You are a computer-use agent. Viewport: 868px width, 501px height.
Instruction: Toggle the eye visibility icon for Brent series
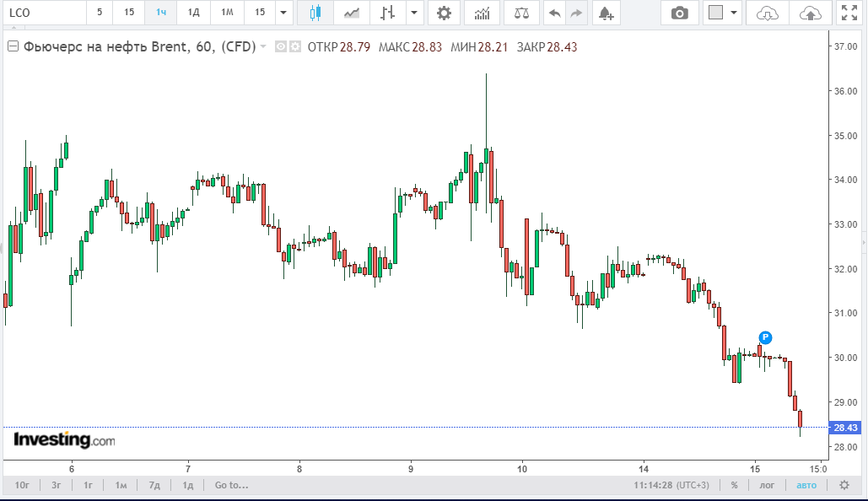coord(281,47)
